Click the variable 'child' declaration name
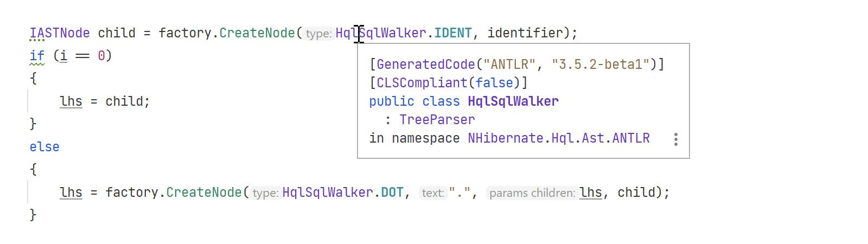 click(x=117, y=33)
